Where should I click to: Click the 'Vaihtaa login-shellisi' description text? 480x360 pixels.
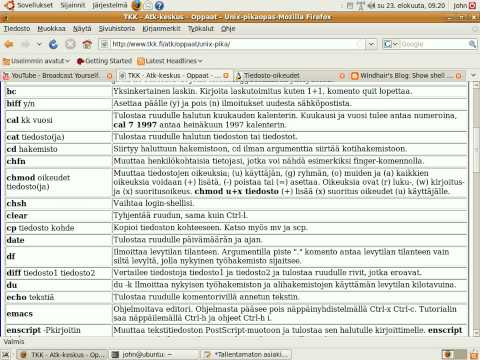(x=153, y=203)
